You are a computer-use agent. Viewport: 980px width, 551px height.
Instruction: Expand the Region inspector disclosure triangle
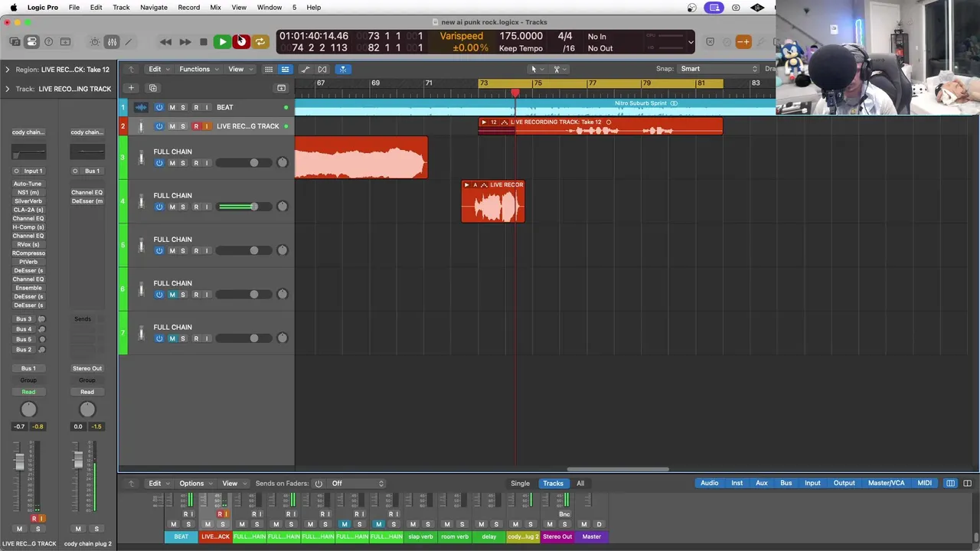pyautogui.click(x=7, y=70)
